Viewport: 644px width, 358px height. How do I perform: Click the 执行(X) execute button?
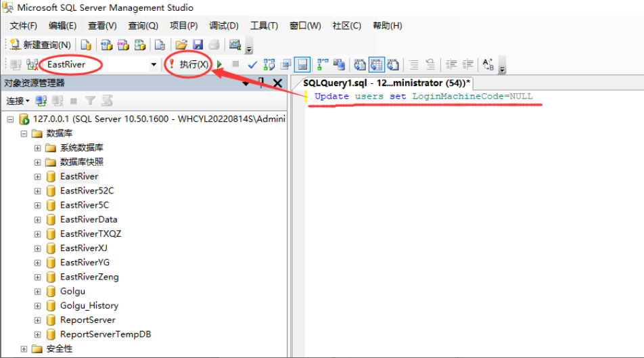189,64
